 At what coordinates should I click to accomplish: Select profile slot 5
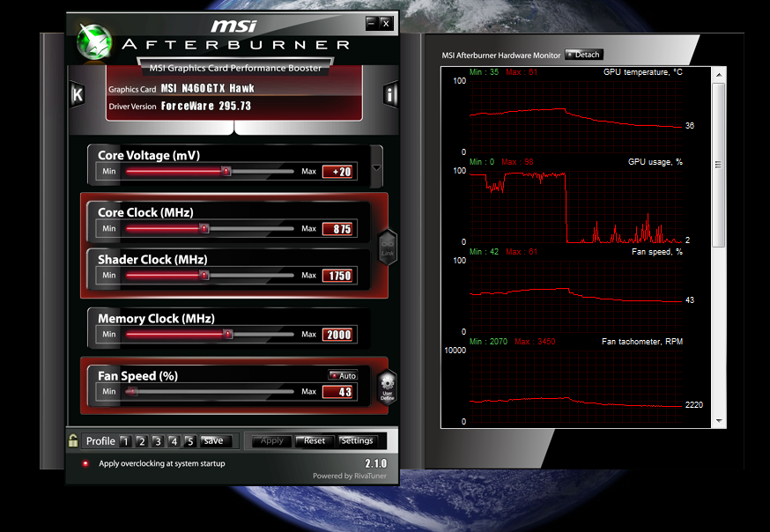[189, 441]
